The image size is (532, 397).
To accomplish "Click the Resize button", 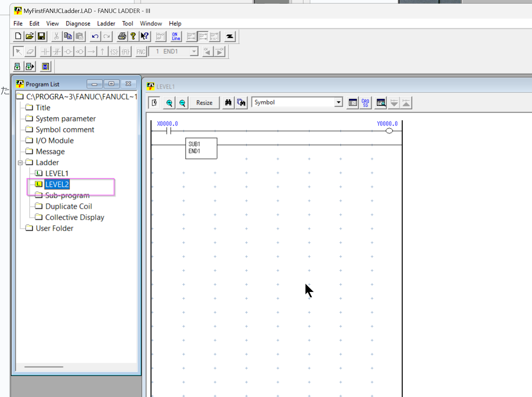I will click(204, 103).
